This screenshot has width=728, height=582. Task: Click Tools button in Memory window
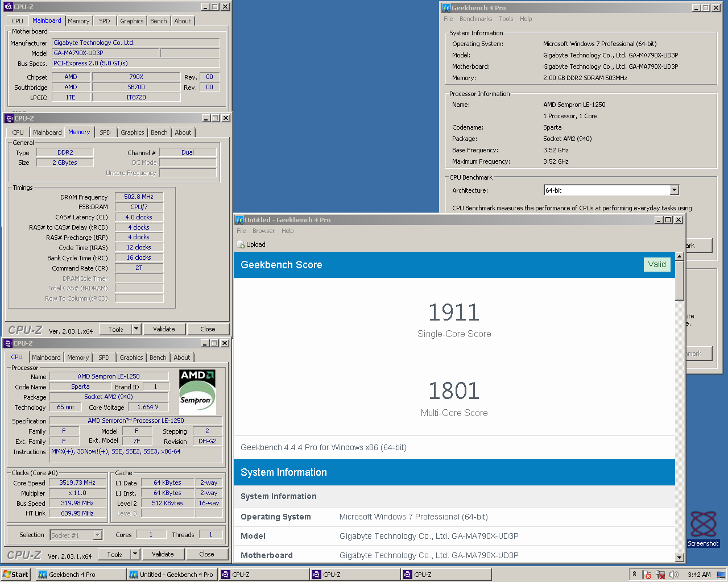115,329
